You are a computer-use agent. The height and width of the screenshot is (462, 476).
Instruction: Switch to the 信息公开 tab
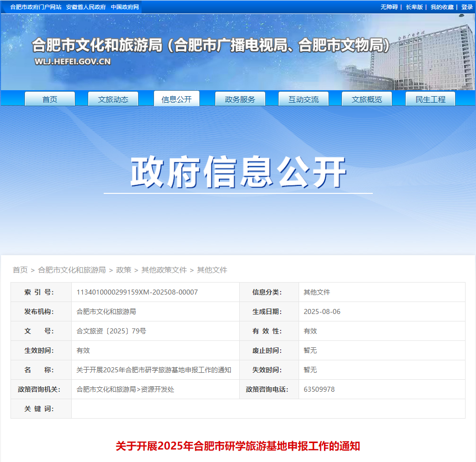[176, 99]
